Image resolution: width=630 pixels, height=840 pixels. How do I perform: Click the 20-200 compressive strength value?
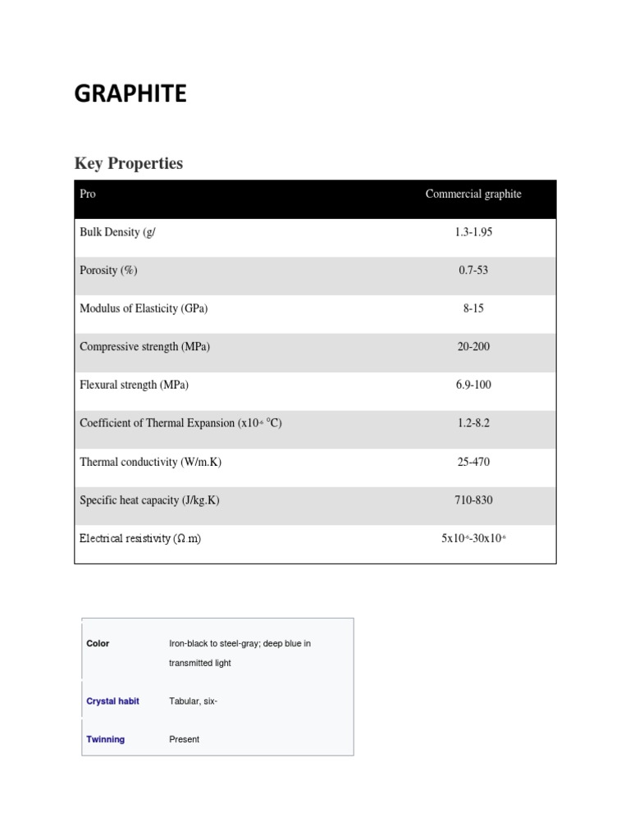(x=473, y=347)
